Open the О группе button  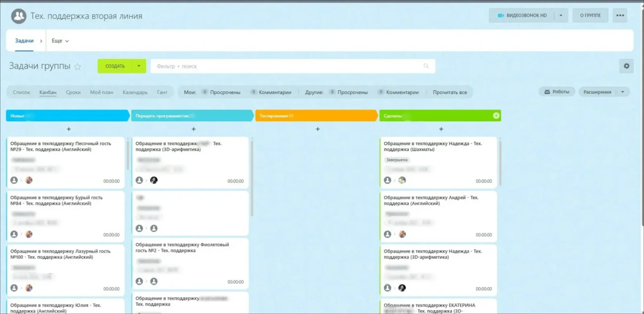(x=590, y=15)
